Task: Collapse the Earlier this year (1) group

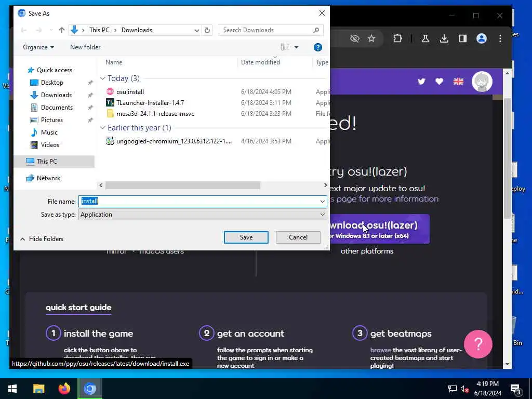Action: pyautogui.click(x=102, y=128)
